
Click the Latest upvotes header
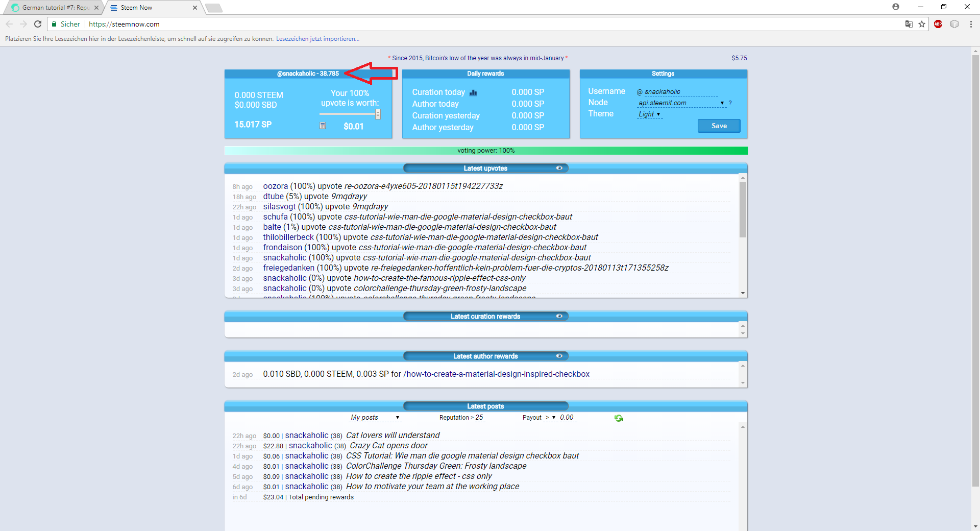tap(485, 168)
